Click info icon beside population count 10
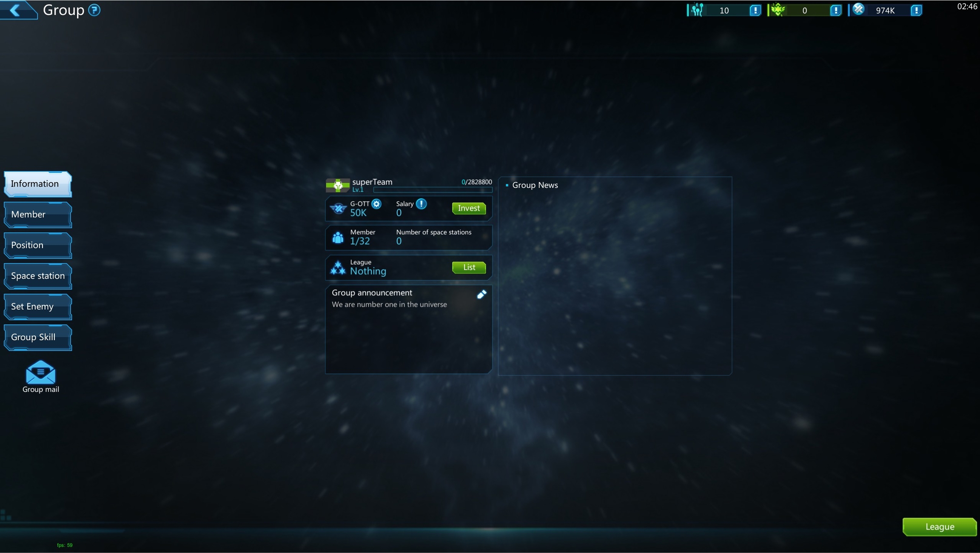980x553 pixels. 755,10
